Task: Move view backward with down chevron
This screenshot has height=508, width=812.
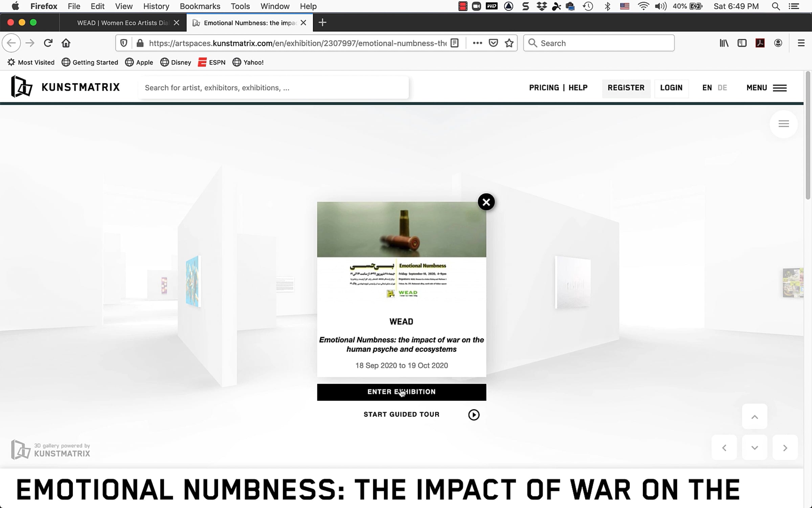Action: (x=754, y=448)
